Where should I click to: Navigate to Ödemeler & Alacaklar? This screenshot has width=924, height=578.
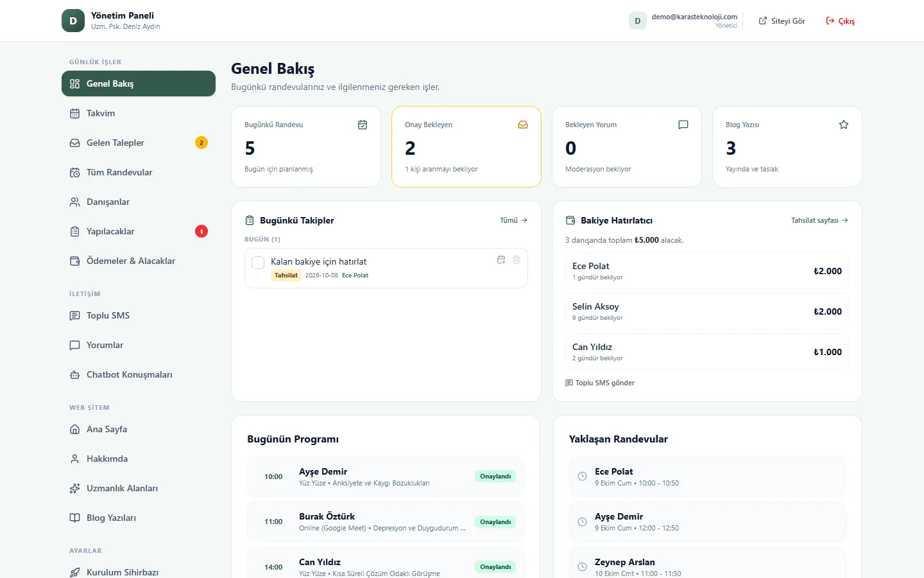pyautogui.click(x=139, y=261)
